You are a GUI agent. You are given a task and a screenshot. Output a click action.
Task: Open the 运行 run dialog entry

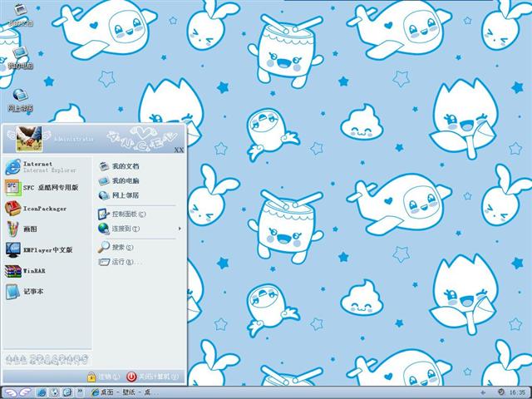(118, 262)
